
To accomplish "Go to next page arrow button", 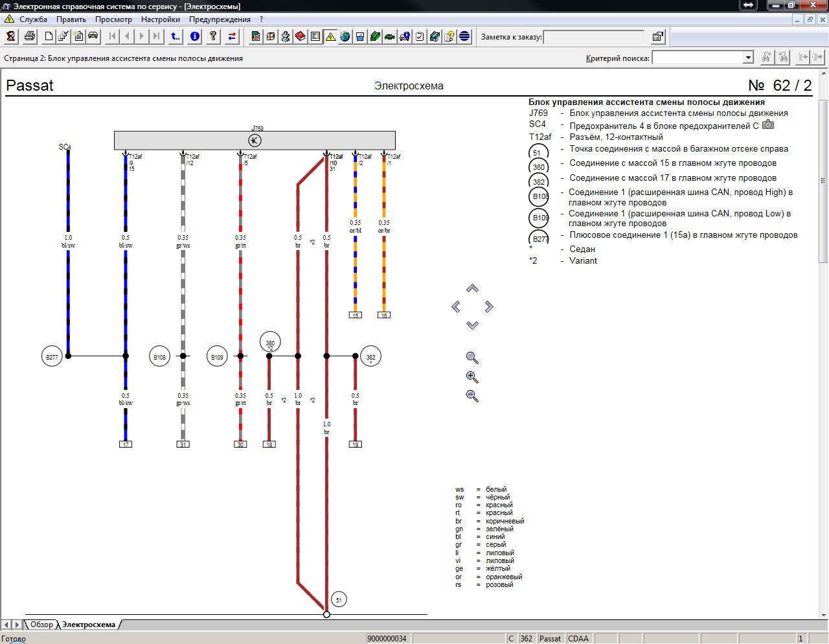I will click(142, 37).
